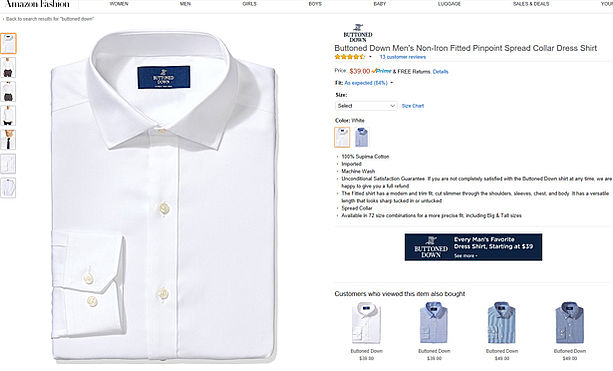The width and height of the screenshot is (613, 371).
Task: Open the 13 customer reviews link
Action: pos(403,57)
